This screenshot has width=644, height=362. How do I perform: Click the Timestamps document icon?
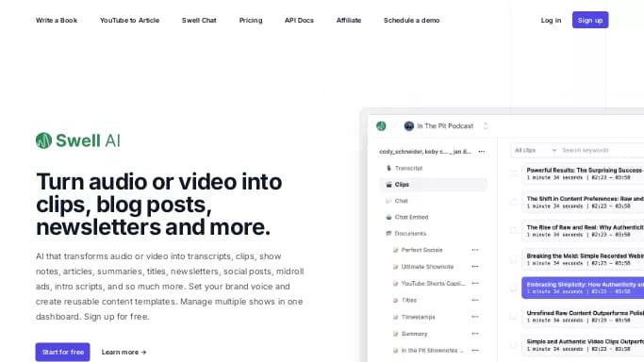[395, 317]
